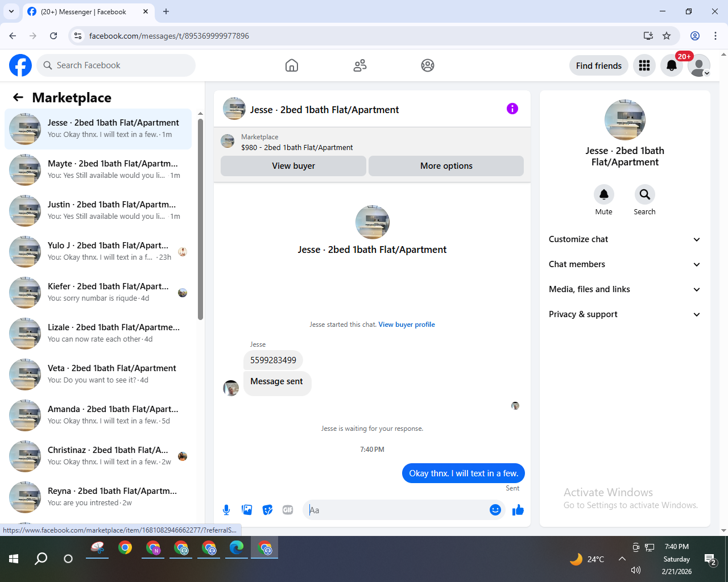The width and height of the screenshot is (728, 582).
Task: Expand Media, files and links section
Action: point(625,289)
